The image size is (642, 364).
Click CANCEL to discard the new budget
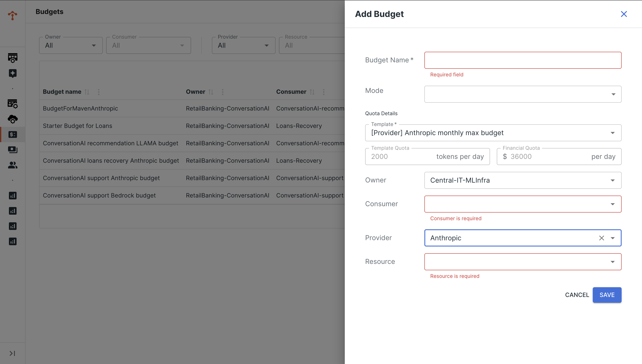click(577, 295)
